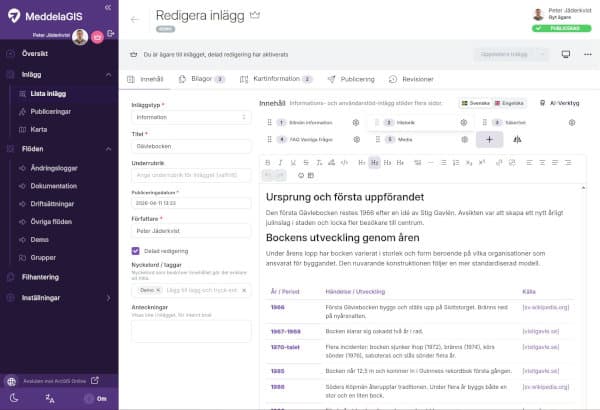Open settings gear for page 5 Media

point(465,139)
